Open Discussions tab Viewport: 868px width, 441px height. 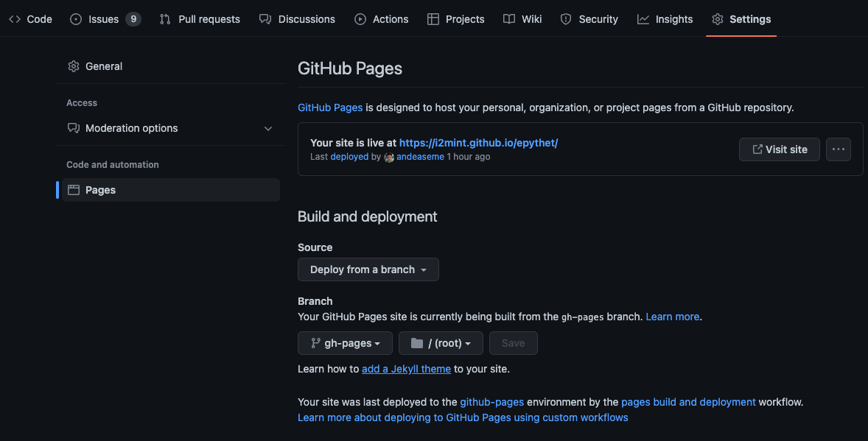click(x=297, y=19)
